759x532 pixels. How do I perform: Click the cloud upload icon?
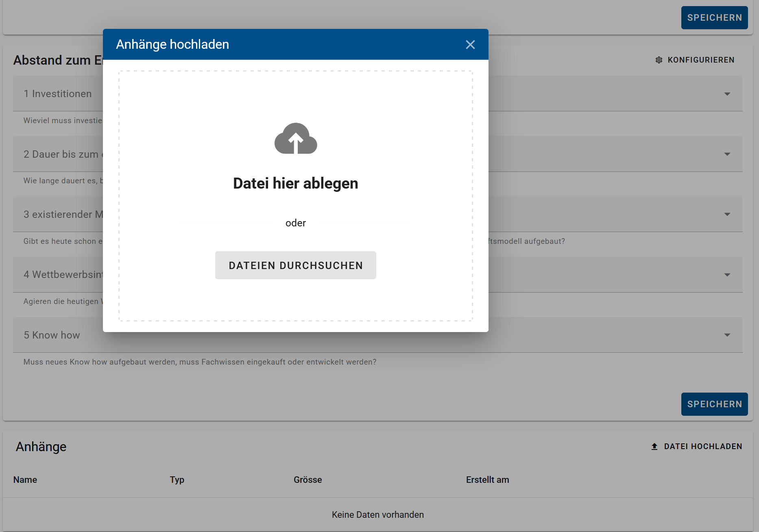296,139
